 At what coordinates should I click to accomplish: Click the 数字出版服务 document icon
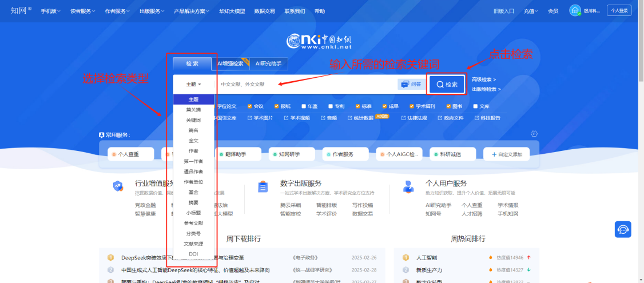coord(263,187)
